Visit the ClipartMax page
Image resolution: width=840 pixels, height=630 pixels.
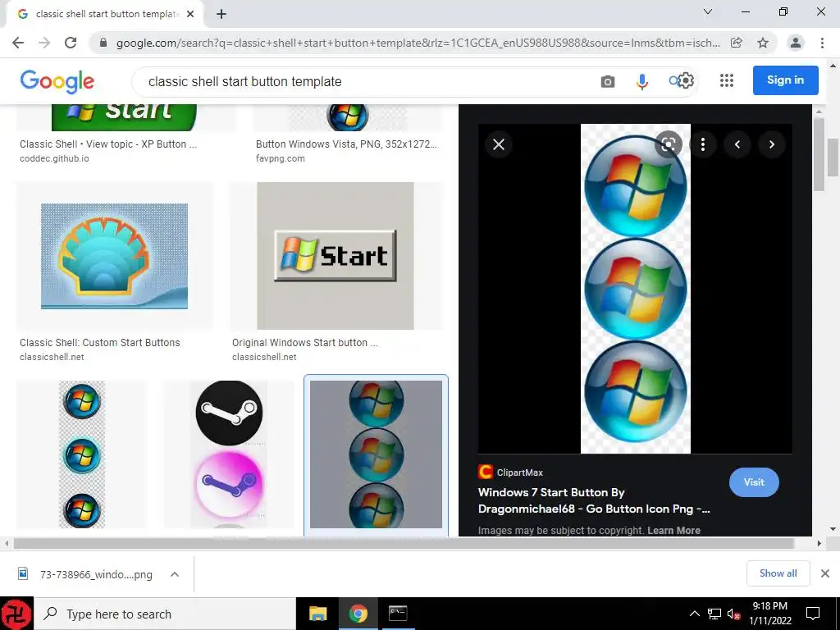(x=754, y=482)
